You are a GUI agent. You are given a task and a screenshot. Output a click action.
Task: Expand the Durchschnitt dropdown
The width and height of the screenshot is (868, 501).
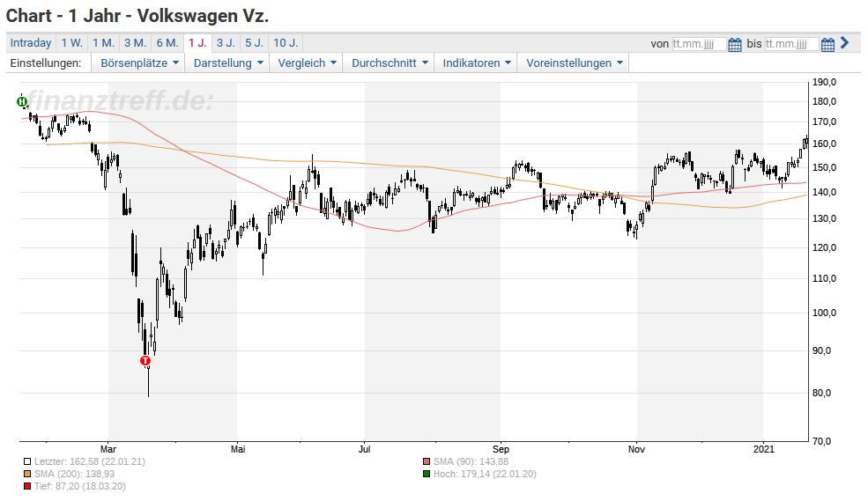(x=389, y=63)
